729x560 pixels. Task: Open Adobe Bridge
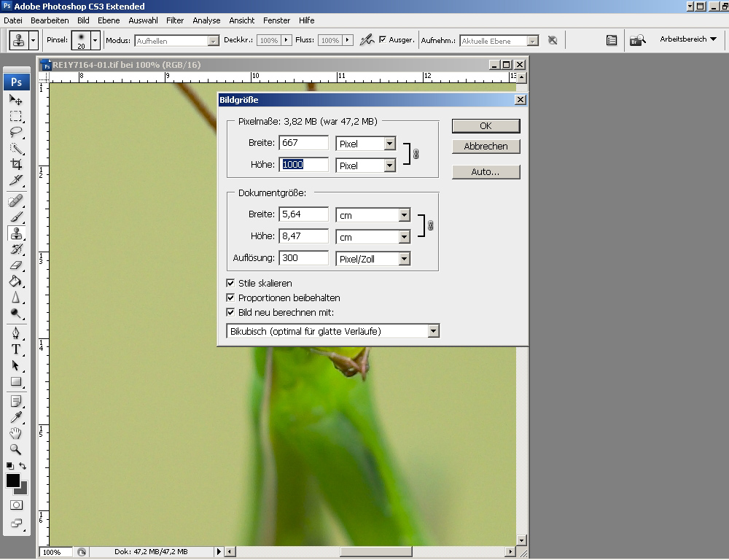coord(638,40)
